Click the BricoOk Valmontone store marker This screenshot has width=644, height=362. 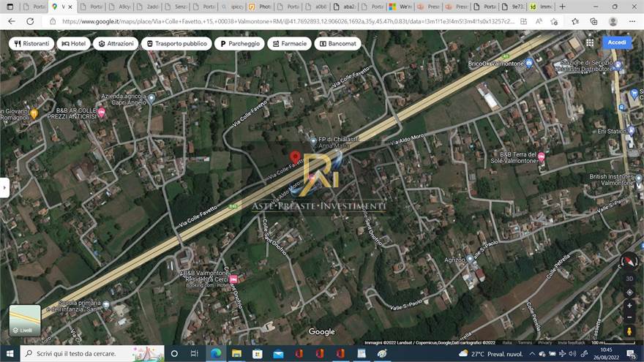pos(529,63)
